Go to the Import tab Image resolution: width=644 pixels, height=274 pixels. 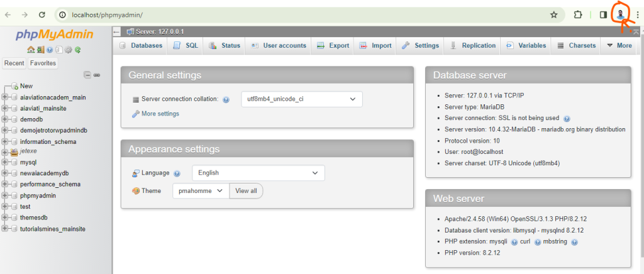pyautogui.click(x=375, y=45)
